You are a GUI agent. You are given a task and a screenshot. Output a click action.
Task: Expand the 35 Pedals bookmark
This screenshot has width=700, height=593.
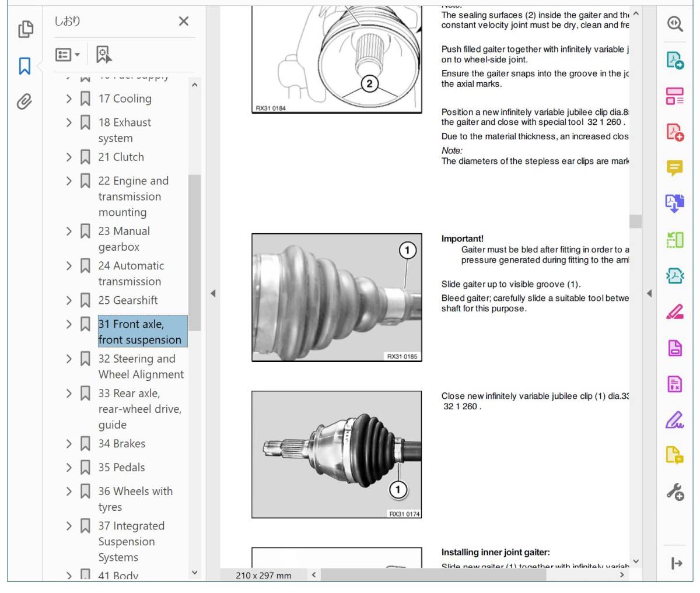point(69,468)
